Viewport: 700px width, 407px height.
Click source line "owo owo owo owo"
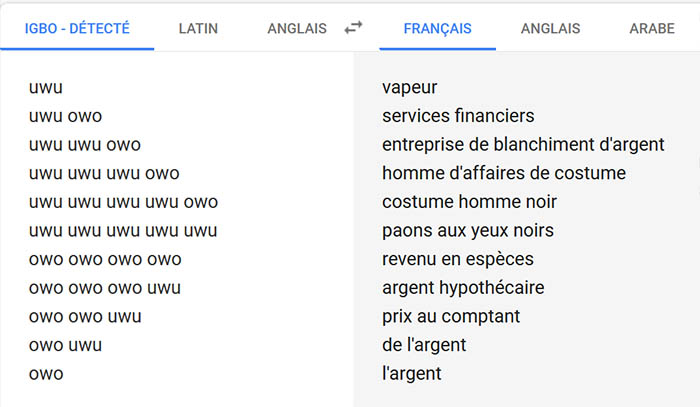tap(105, 259)
